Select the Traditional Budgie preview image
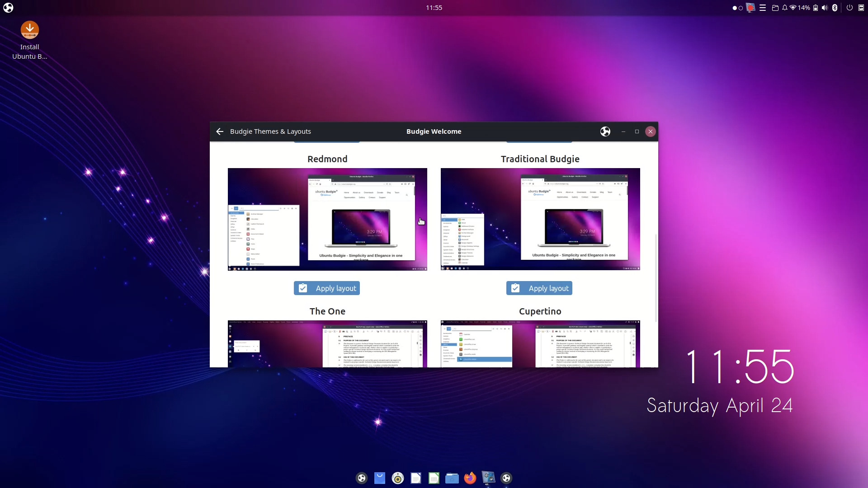Image resolution: width=868 pixels, height=488 pixels. coord(540,219)
